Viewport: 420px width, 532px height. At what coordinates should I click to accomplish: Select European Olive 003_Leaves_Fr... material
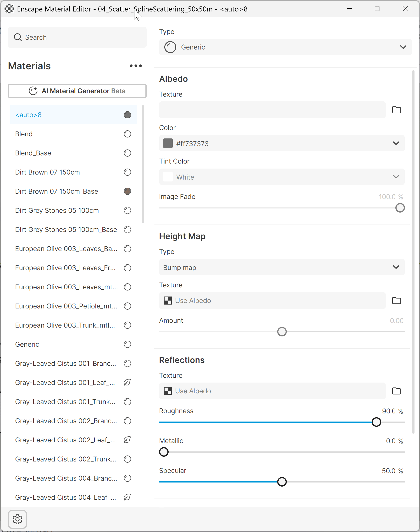pyautogui.click(x=73, y=268)
